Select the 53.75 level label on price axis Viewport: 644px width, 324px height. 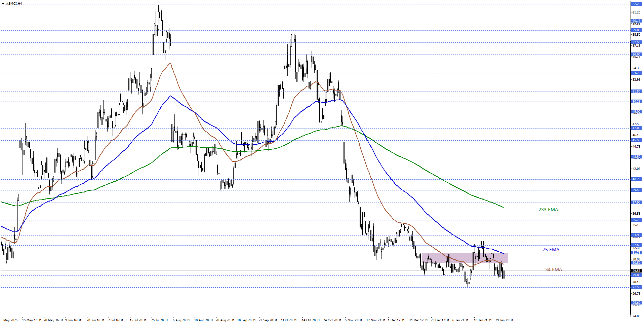click(636, 73)
